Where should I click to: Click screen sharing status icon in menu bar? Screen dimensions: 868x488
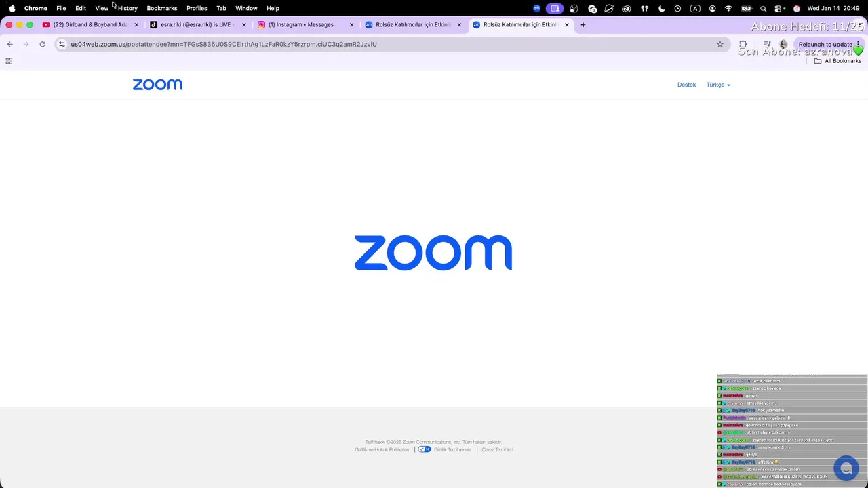pyautogui.click(x=555, y=8)
